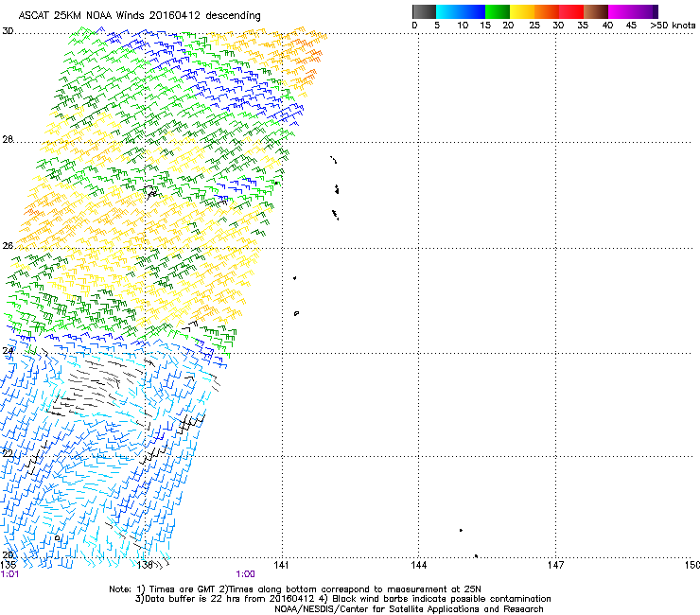700x615 pixels.
Task: Click the latitude label 22
Action: pyautogui.click(x=8, y=454)
